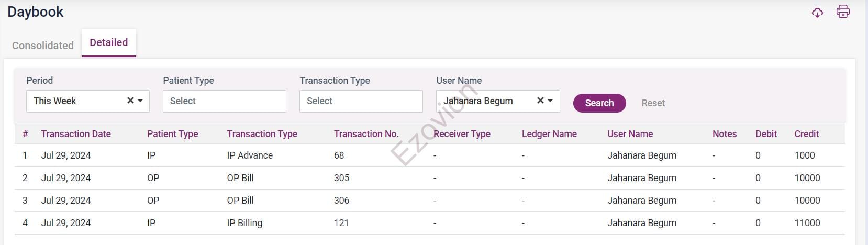The width and height of the screenshot is (868, 245).
Task: Click the Credit column header
Action: click(806, 134)
